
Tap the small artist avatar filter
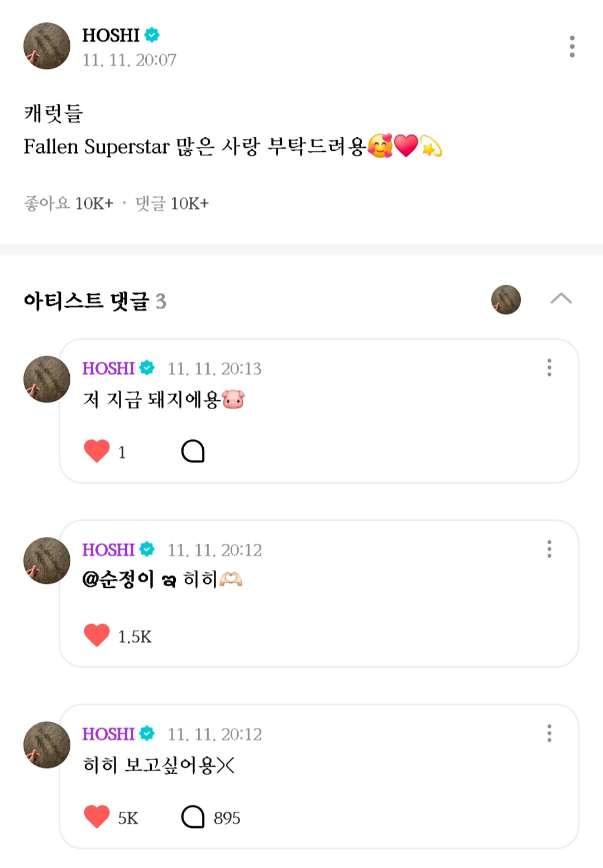(x=506, y=300)
